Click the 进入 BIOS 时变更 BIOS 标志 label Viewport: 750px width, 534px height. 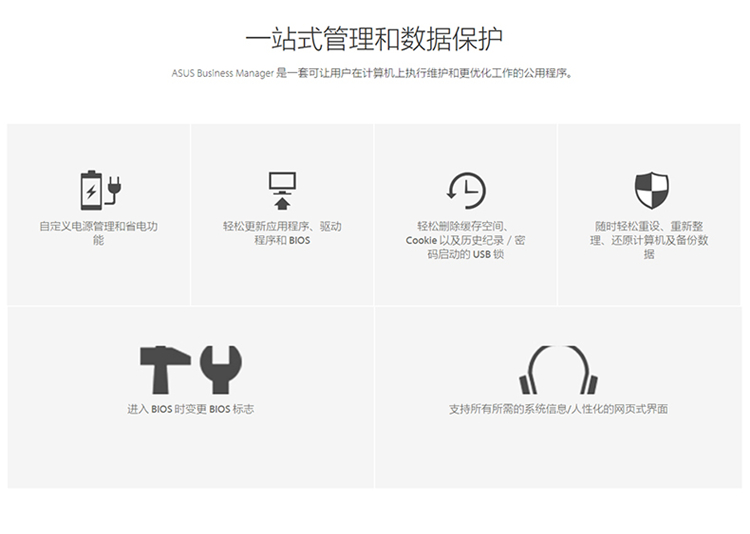coord(190,409)
